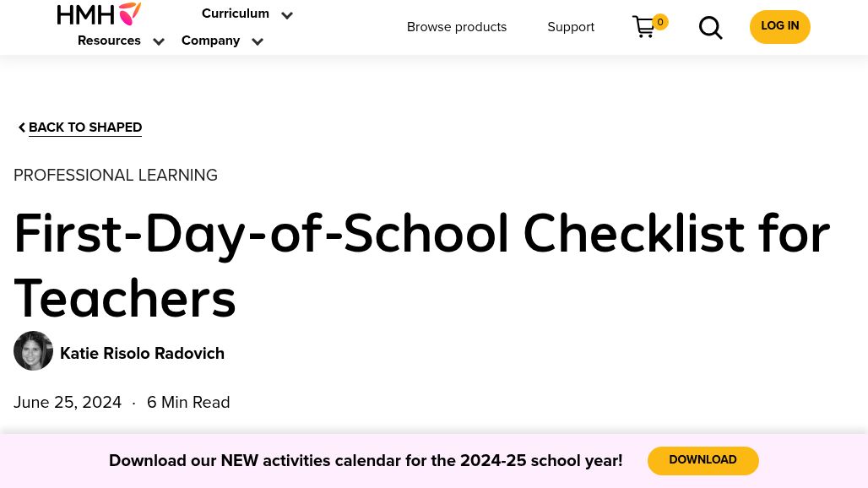Expand the Curriculum chevron
The width and height of the screenshot is (868, 488).
pyautogui.click(x=287, y=15)
